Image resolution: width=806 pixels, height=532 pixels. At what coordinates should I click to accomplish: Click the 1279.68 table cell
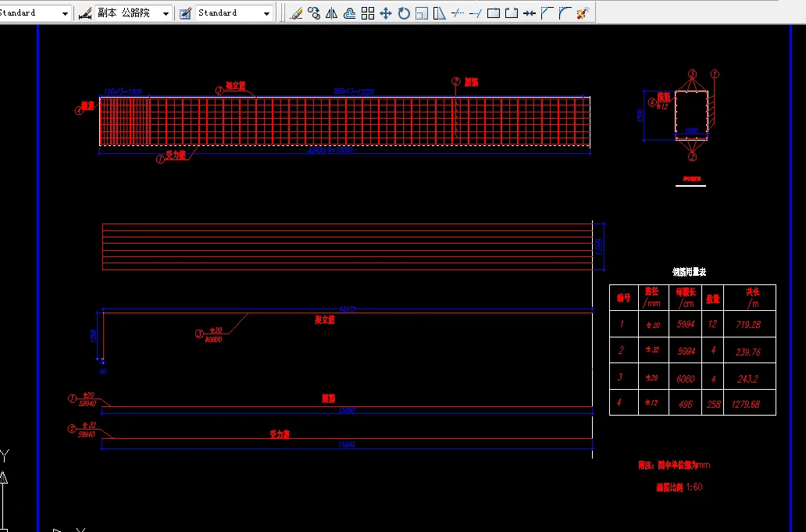746,404
